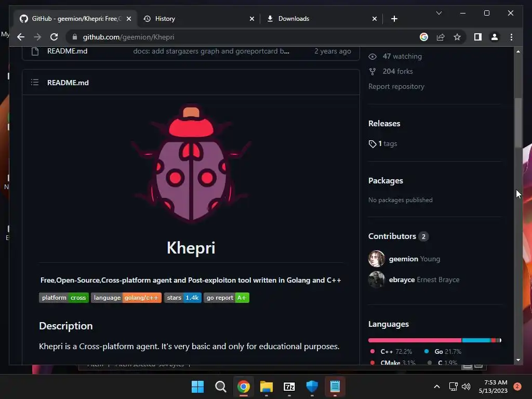The image size is (532, 399).
Task: Open the Chrome profile menu
Action: (x=495, y=37)
